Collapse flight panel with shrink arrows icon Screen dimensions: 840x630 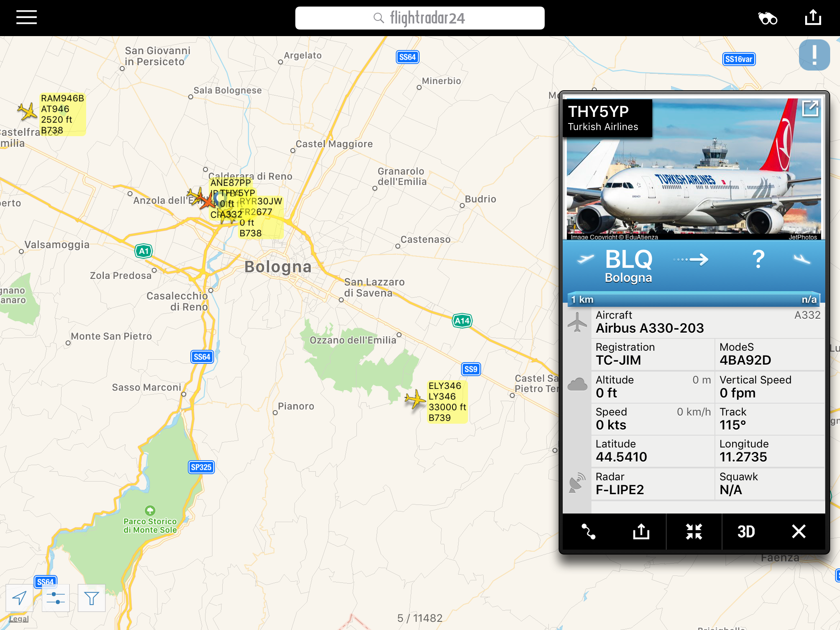tap(694, 532)
